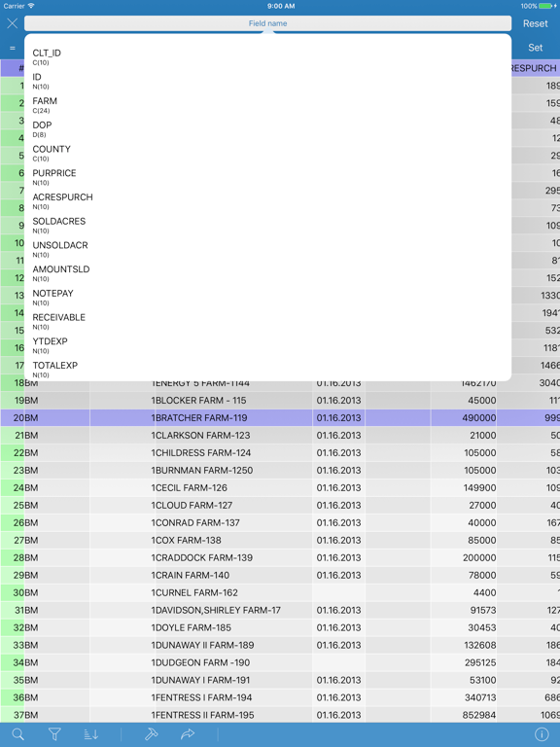560x747 pixels.
Task: Pick COUNTY from the field list
Action: tap(267, 153)
